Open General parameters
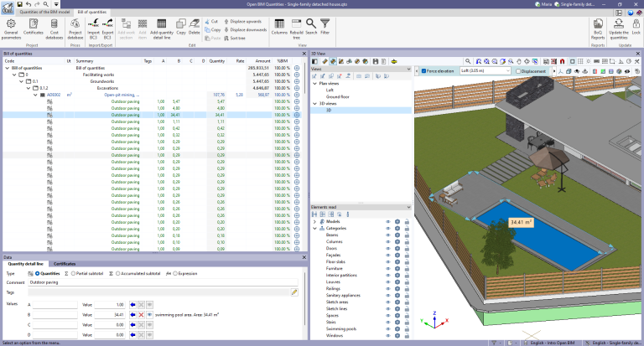The image size is (644, 346). click(x=11, y=28)
